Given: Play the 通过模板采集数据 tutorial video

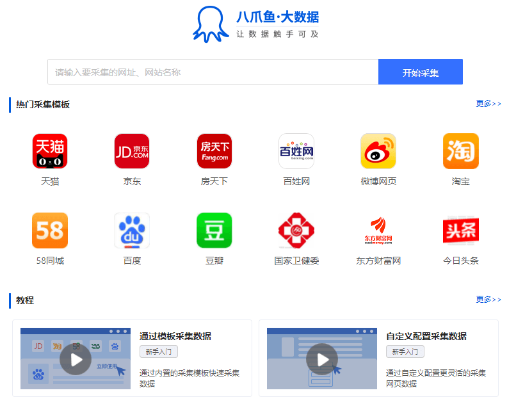Looking at the screenshot, I should point(76,359).
